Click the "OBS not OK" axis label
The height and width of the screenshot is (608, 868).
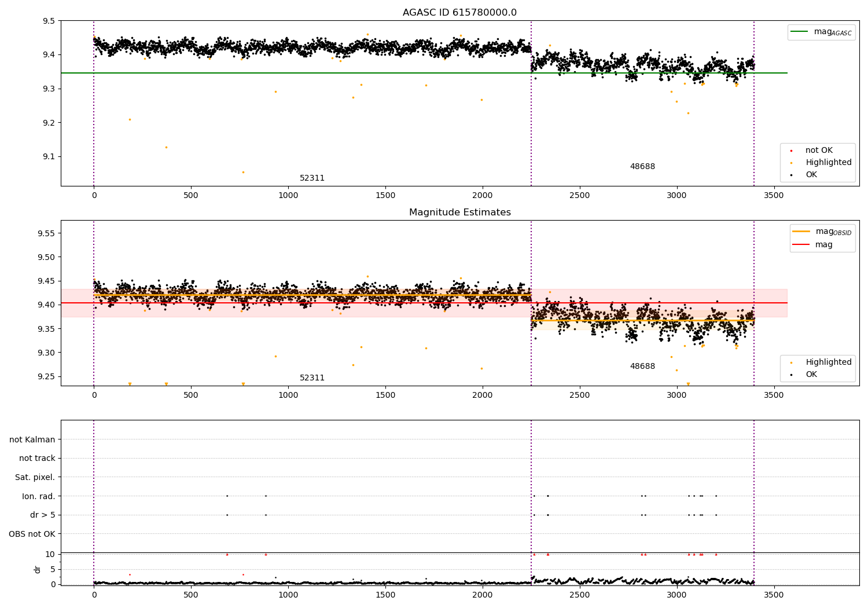point(32,534)
